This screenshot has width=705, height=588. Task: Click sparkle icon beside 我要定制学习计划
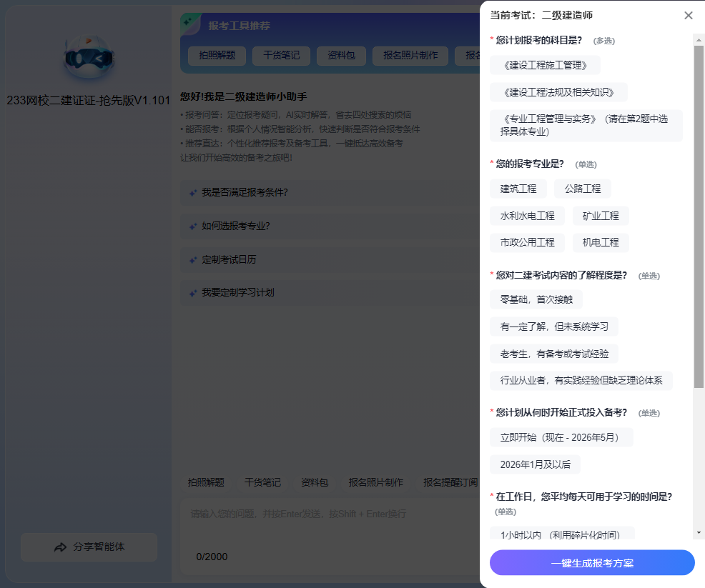tap(192, 293)
